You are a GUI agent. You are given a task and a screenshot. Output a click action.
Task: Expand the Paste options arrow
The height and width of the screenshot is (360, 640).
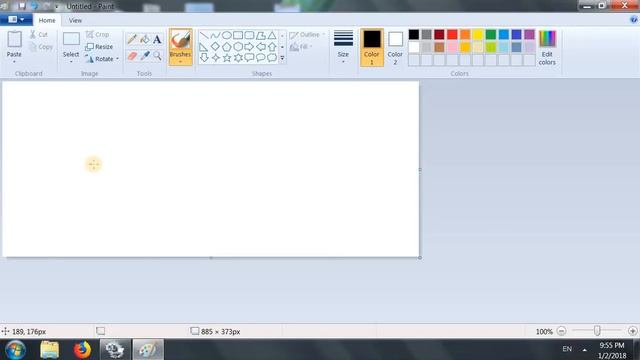(14, 62)
